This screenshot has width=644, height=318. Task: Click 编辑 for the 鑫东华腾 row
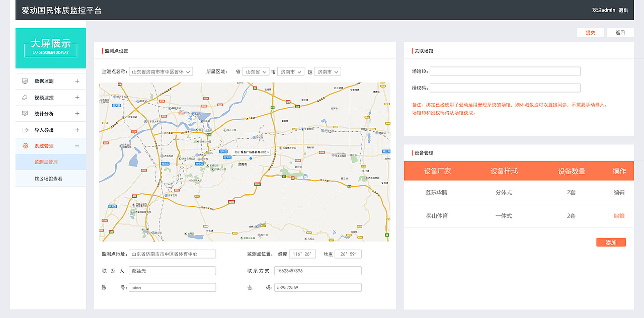pos(619,193)
